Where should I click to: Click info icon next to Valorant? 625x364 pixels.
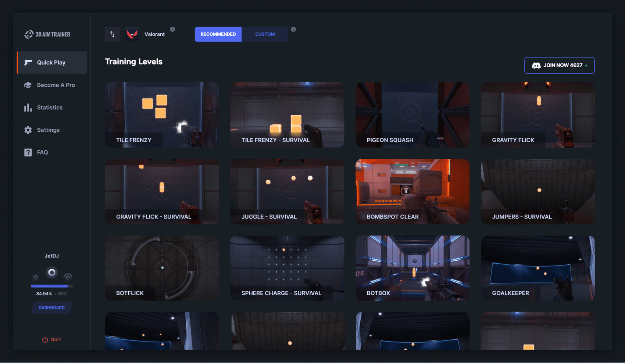click(x=172, y=29)
